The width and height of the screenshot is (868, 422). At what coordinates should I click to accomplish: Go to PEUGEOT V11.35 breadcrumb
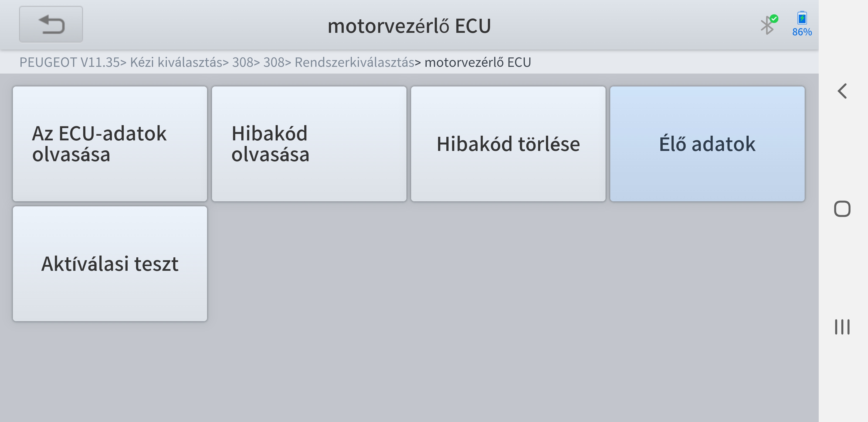tap(69, 62)
